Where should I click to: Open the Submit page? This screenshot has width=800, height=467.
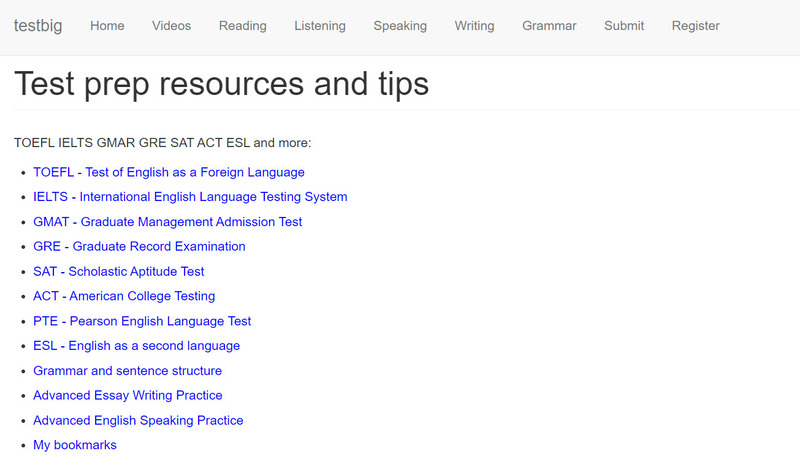tap(624, 26)
